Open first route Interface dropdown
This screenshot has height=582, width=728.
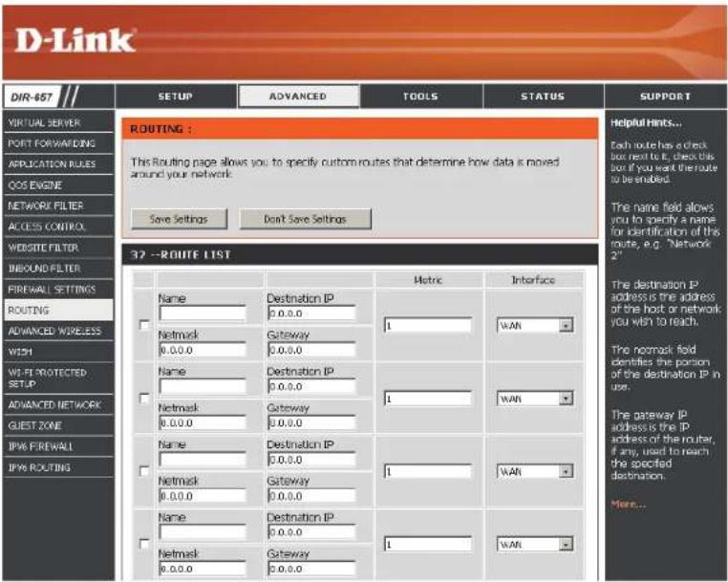(535, 325)
